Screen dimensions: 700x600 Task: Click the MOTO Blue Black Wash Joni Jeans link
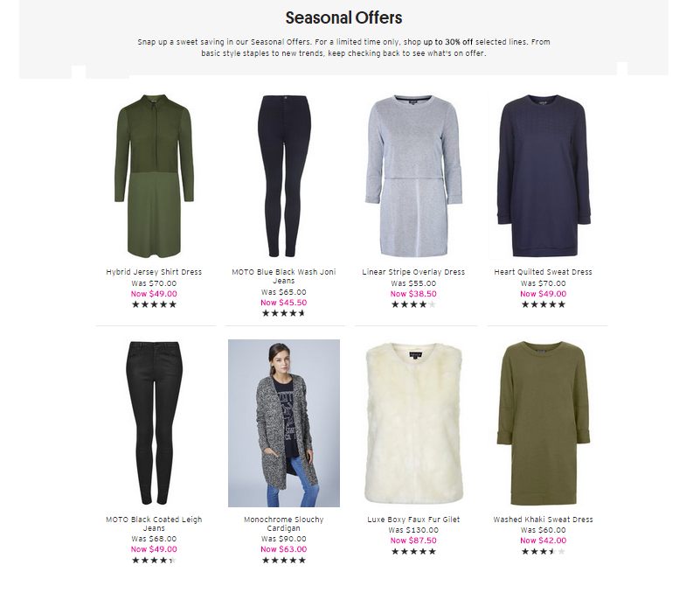[284, 276]
